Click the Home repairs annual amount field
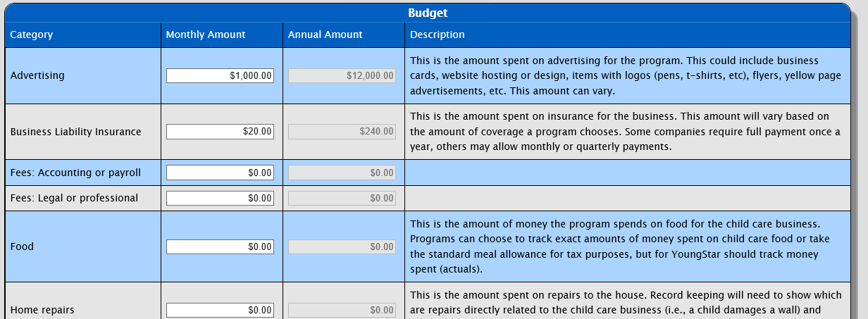This screenshot has height=319, width=868. tap(342, 310)
